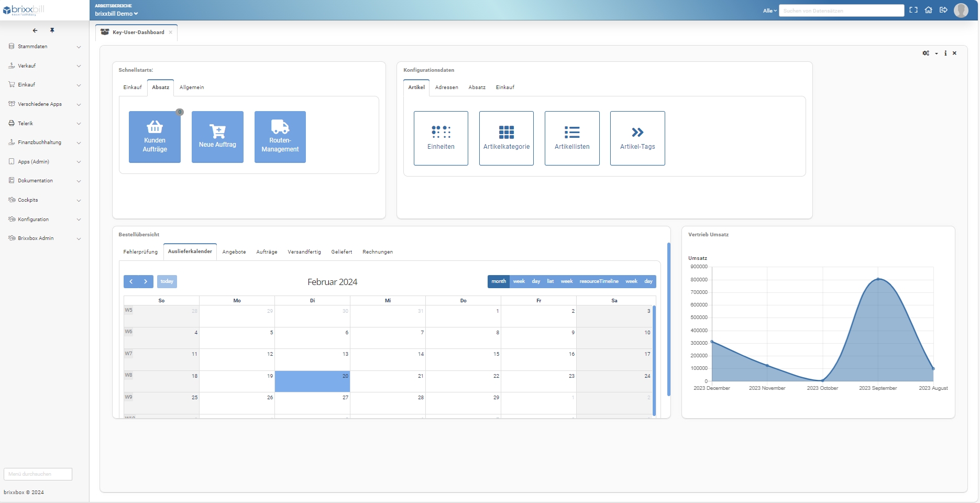Expand the Cockpits chevron
Image resolution: width=980 pixels, height=503 pixels.
point(79,200)
